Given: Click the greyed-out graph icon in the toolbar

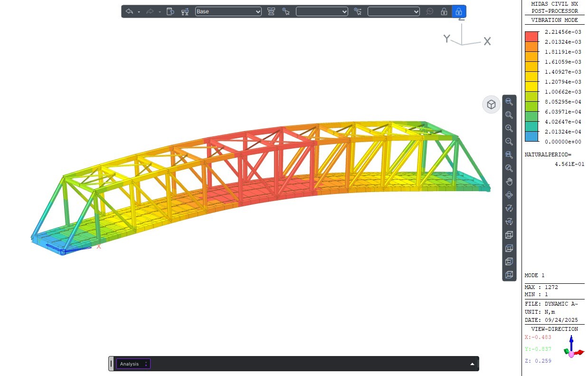Looking at the screenshot, I should 429,11.
